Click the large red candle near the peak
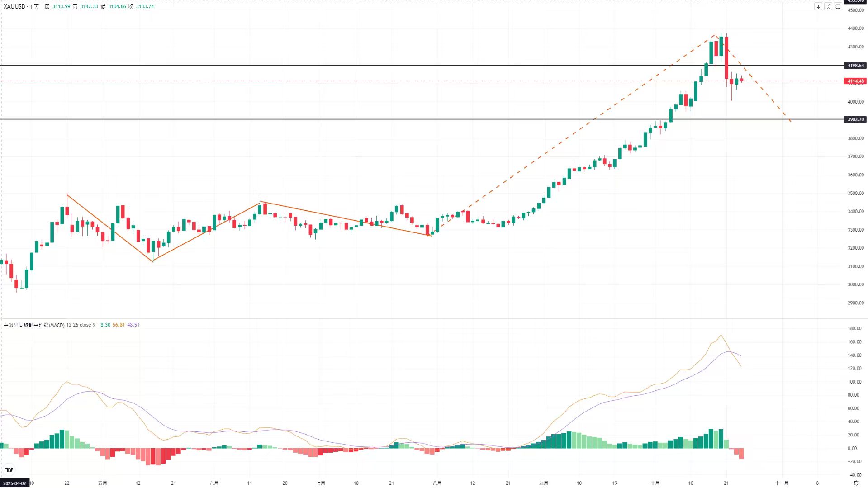 click(726, 58)
